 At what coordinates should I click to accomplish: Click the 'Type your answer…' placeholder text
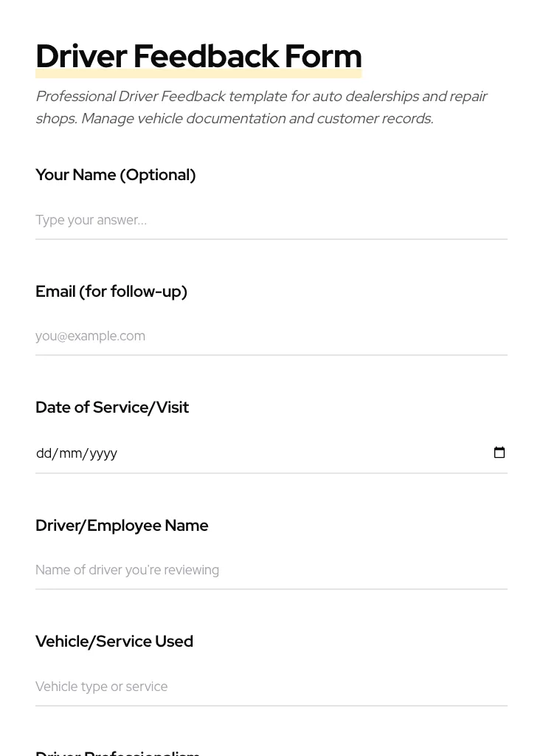click(91, 220)
